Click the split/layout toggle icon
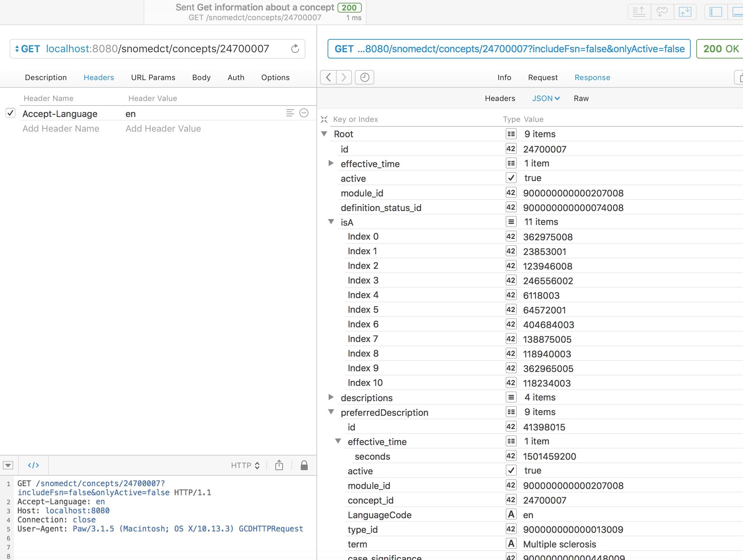743x560 pixels. click(x=715, y=12)
